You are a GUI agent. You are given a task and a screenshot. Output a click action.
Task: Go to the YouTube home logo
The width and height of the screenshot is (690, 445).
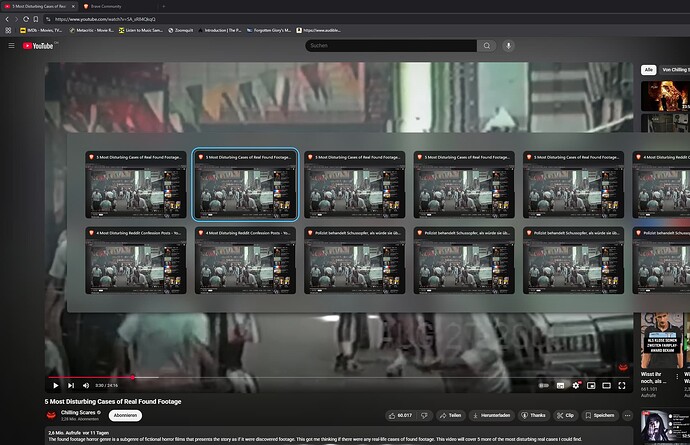pos(38,46)
